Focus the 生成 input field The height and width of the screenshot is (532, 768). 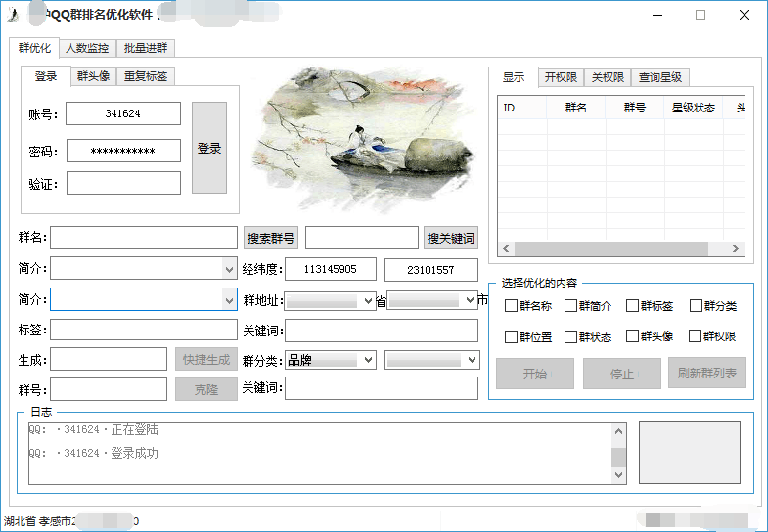coord(109,359)
